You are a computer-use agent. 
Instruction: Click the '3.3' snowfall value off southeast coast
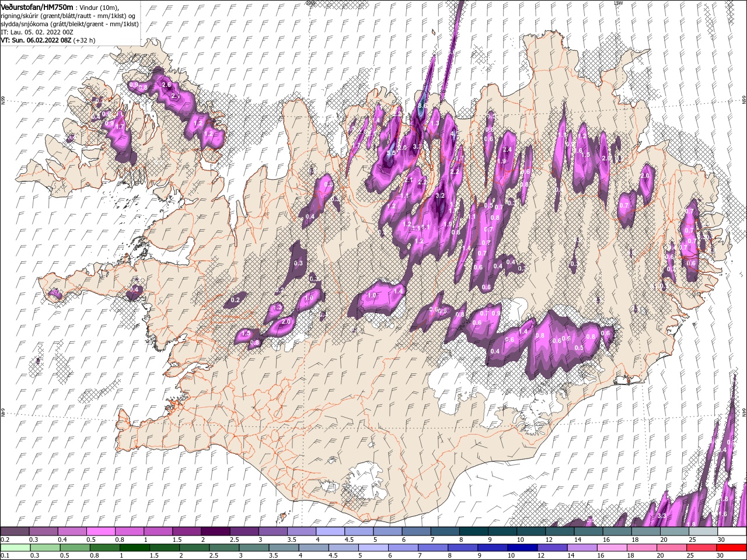tap(662, 516)
